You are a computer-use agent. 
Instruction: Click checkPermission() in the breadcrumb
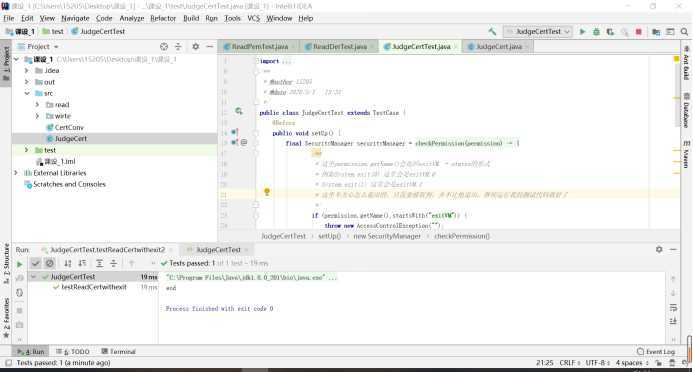click(462, 236)
